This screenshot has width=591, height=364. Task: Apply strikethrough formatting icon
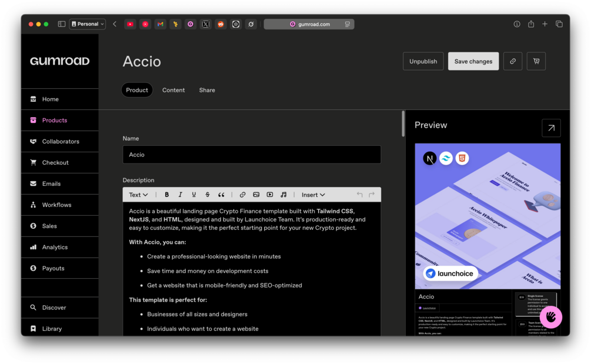208,195
